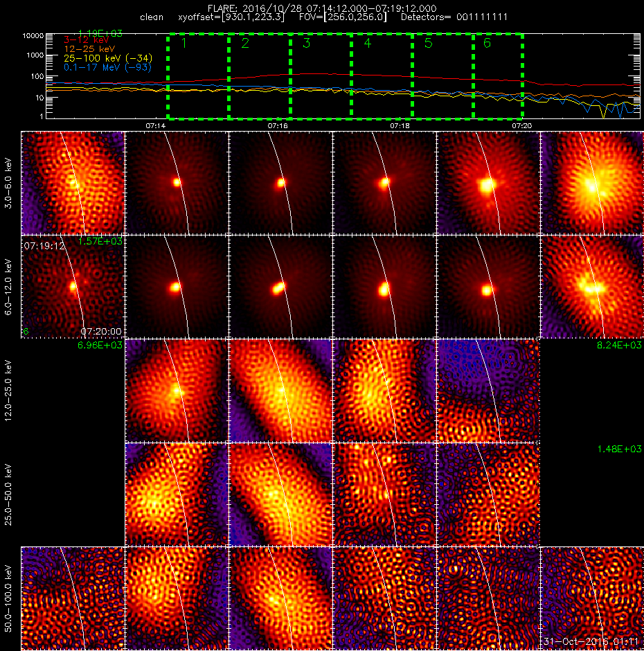Open fifth panel in 6.0-12.0 keV row
The image size is (644, 651).
488,287
